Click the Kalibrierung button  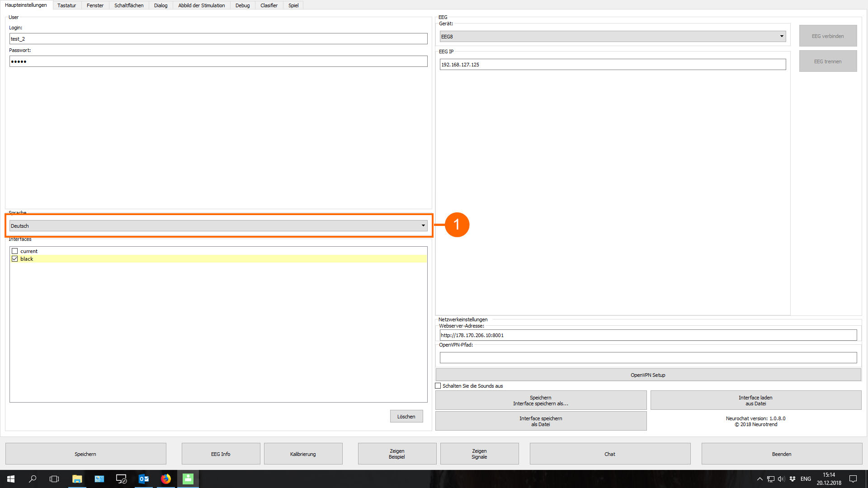[x=303, y=454]
